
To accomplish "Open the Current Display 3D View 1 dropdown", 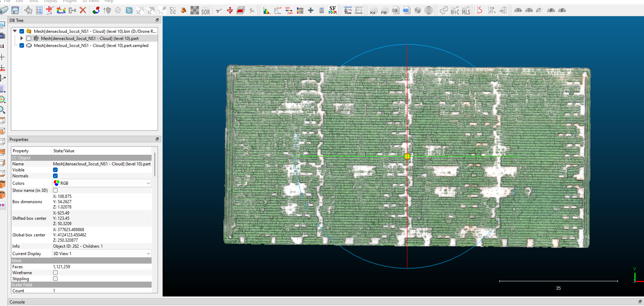I will coord(102,253).
